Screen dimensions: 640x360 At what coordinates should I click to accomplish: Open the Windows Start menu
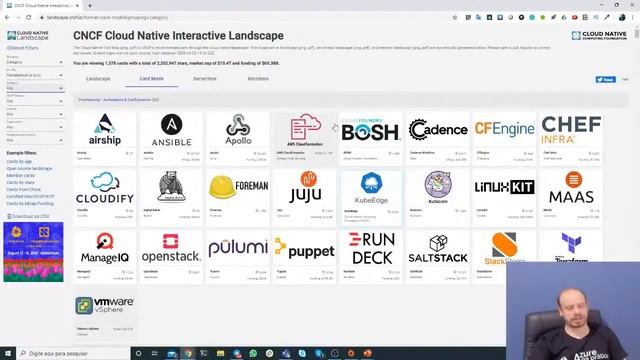tap(8, 353)
